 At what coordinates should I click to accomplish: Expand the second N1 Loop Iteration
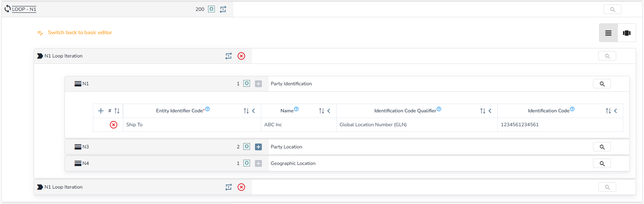point(40,187)
